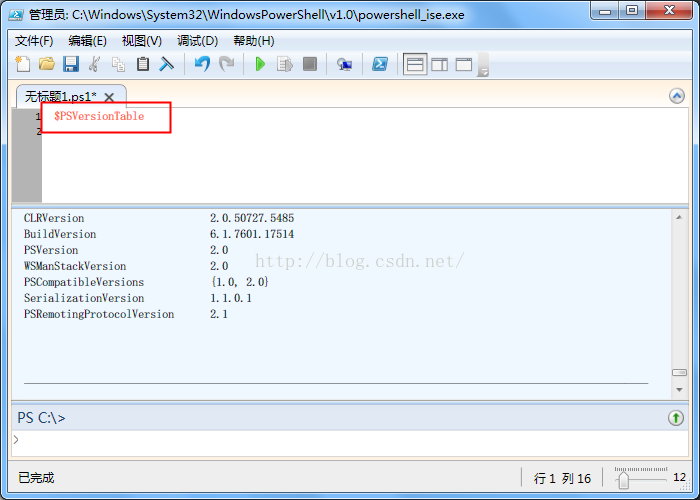This screenshot has width=700, height=500.
Task: Open new remote PowerShell tab icon
Action: point(344,65)
